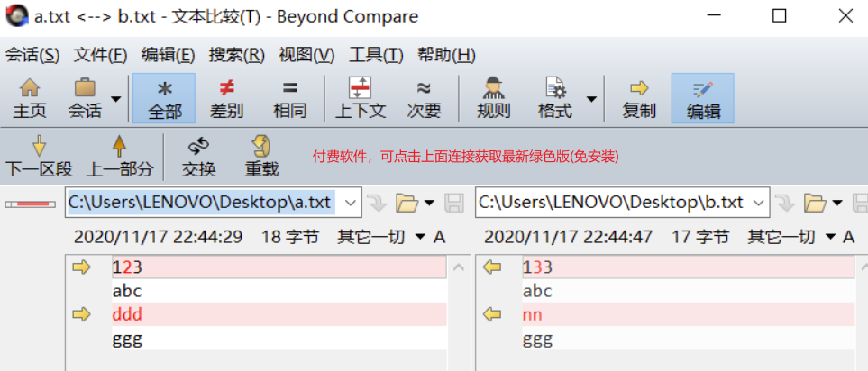Open the 搜索(R) menu
The image size is (868, 371).
click(x=236, y=55)
